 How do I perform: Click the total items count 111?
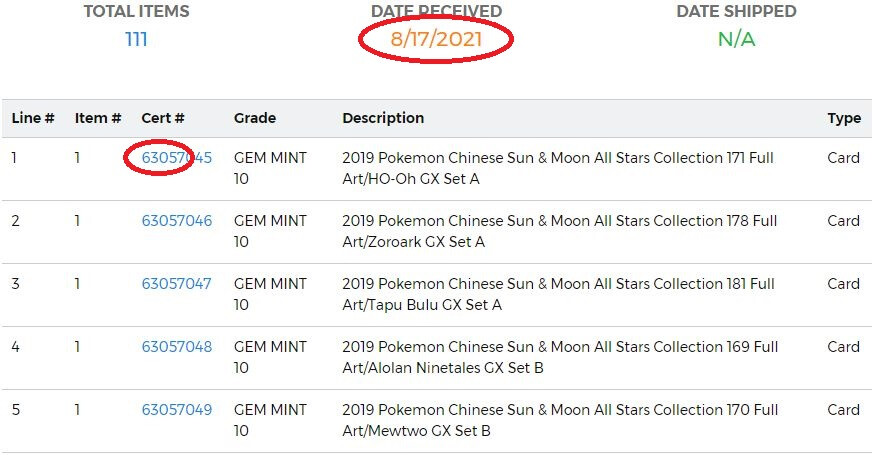tap(136, 40)
